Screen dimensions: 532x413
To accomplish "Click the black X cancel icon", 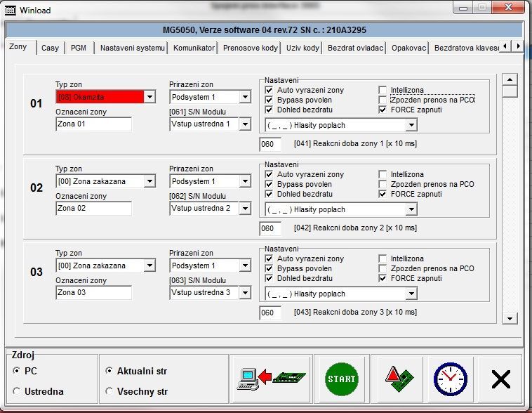I will click(500, 379).
